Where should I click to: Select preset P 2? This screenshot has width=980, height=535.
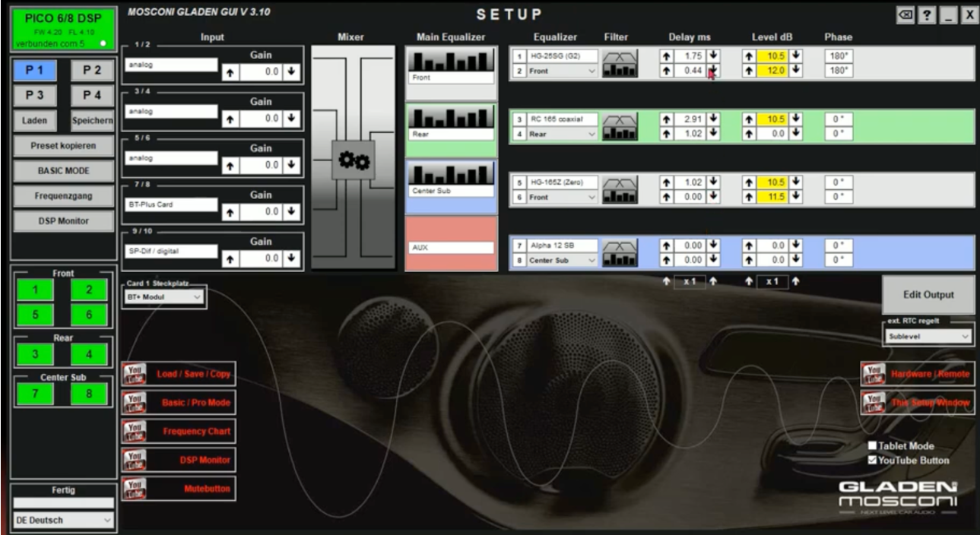93,70
